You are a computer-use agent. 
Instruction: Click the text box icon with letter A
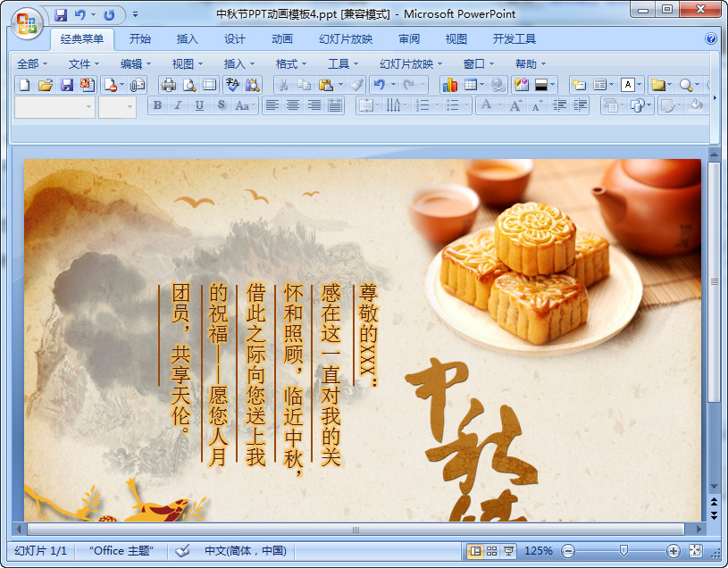628,85
